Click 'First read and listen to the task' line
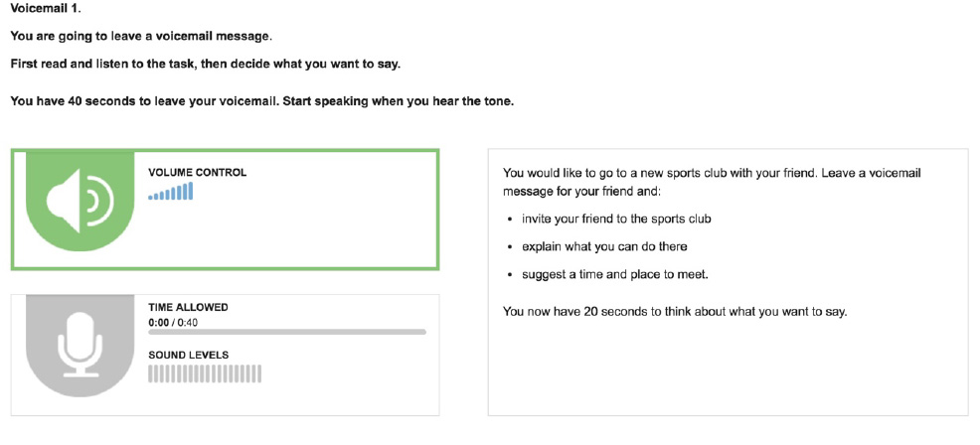The height and width of the screenshot is (445, 980). point(205,65)
